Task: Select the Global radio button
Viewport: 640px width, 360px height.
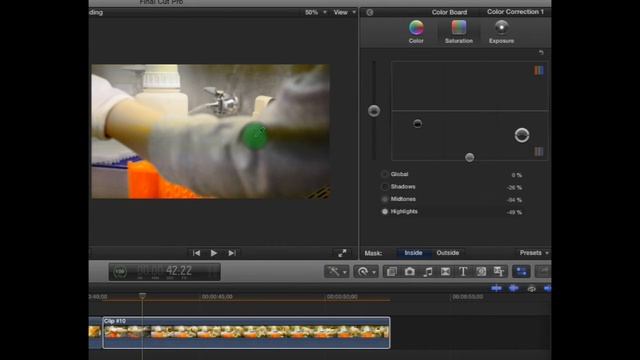Action: [384, 174]
